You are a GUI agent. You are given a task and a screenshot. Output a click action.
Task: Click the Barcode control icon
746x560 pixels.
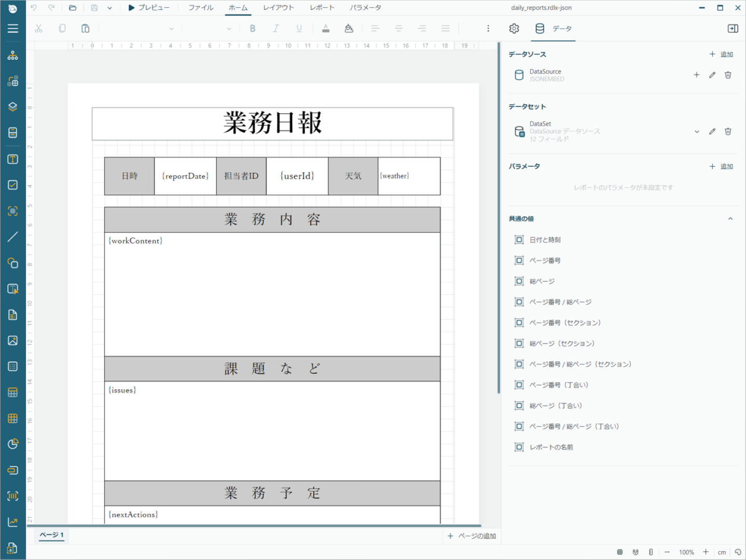[x=12, y=496]
